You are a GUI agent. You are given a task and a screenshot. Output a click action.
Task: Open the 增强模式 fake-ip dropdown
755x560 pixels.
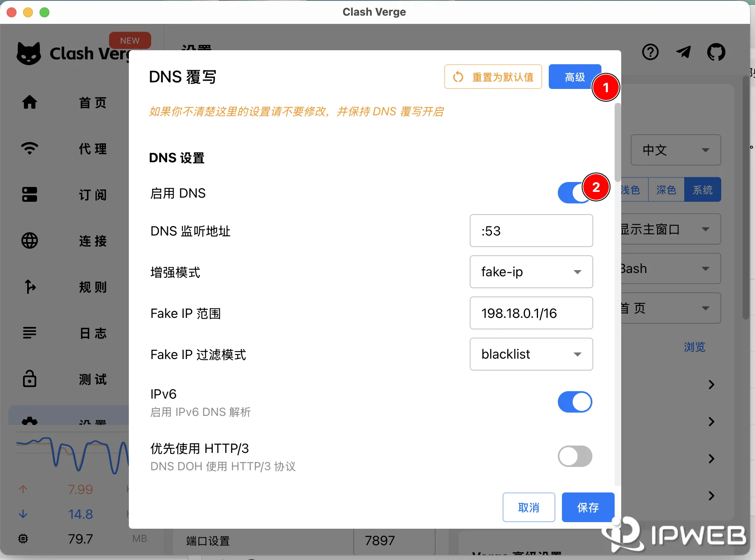[x=531, y=272]
